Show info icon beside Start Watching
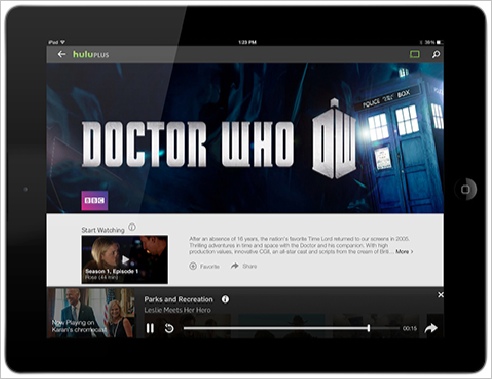Screen dimensions: 492x379 (x=132, y=227)
